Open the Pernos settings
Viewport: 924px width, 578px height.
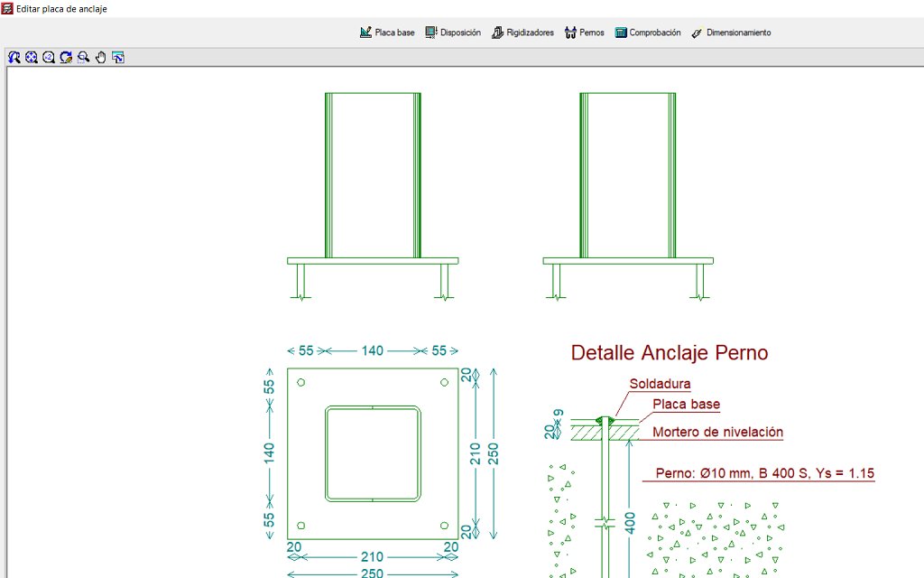tap(585, 33)
